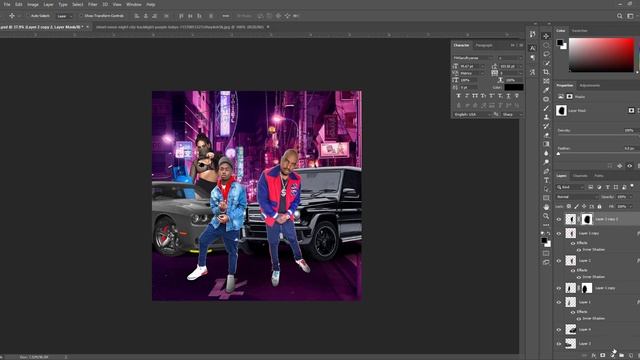This screenshot has height=360, width=640.
Task: Click the faux bold T button
Action: click(x=458, y=96)
